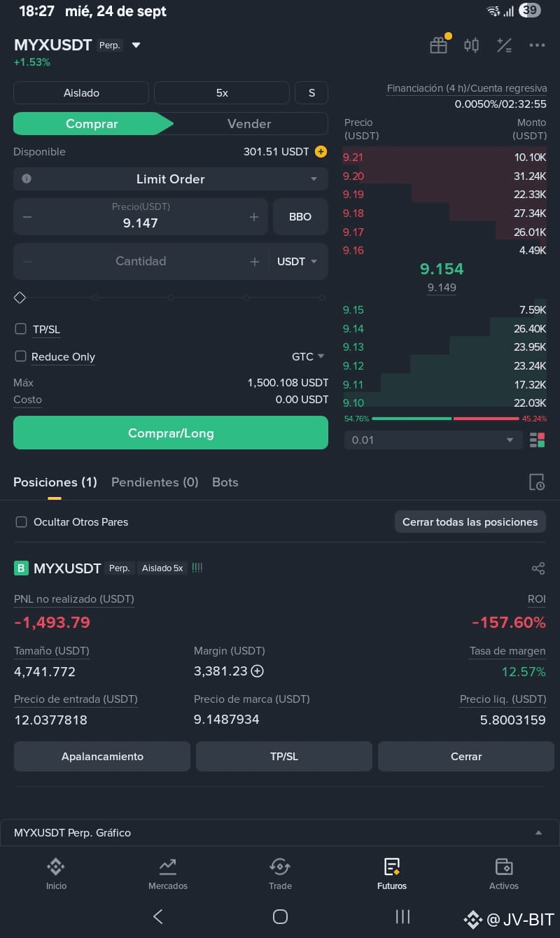Screen dimensions: 560x938
Task: Open the Limit Order type dropdown
Action: click(x=171, y=179)
